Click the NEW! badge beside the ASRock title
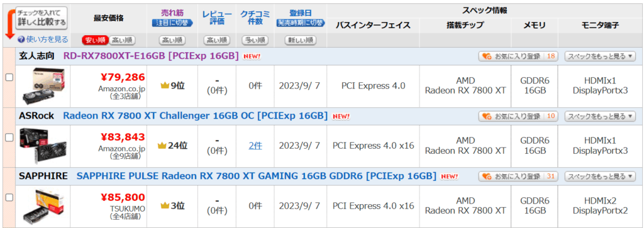Viewport: 644px width, 228px height. tap(341, 116)
